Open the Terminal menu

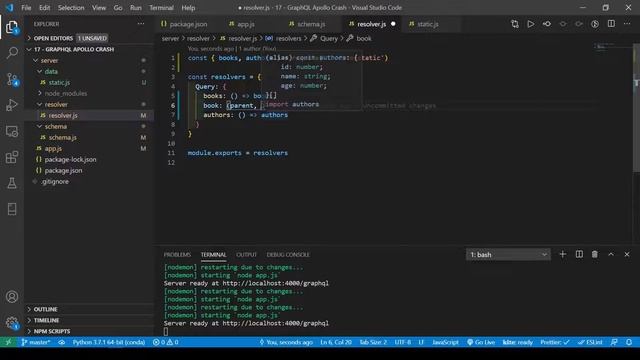pyautogui.click(x=161, y=8)
